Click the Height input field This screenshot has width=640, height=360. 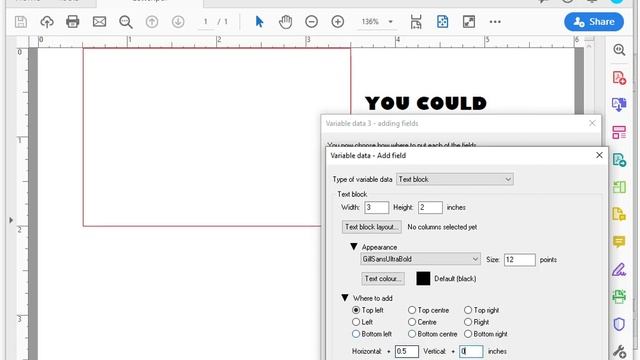pos(430,207)
